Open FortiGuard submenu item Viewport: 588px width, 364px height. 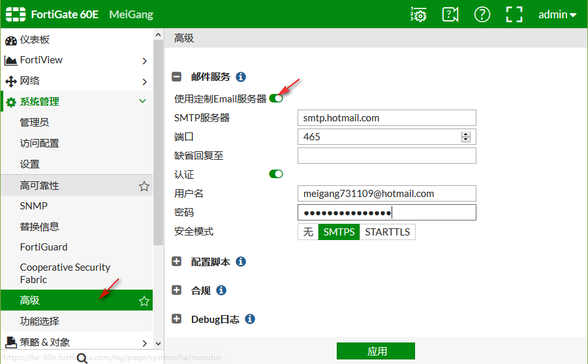(76, 247)
